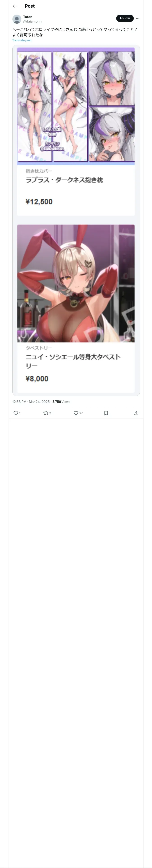Screen dimensions: 152x868
Task: Open the bunny girl tapestry artwork
Action: [x=76, y=283]
